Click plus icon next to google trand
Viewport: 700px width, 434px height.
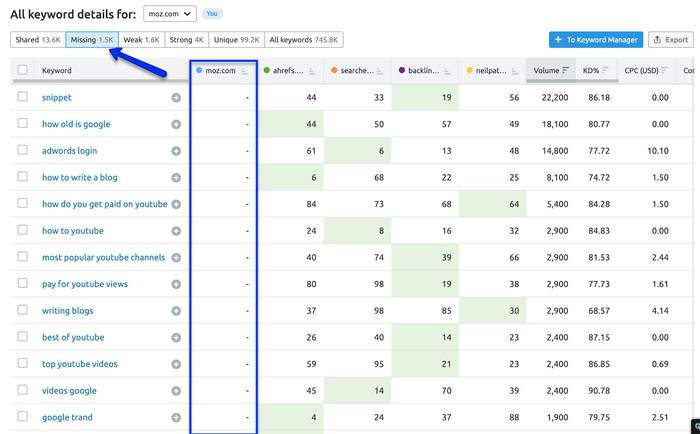(x=176, y=417)
